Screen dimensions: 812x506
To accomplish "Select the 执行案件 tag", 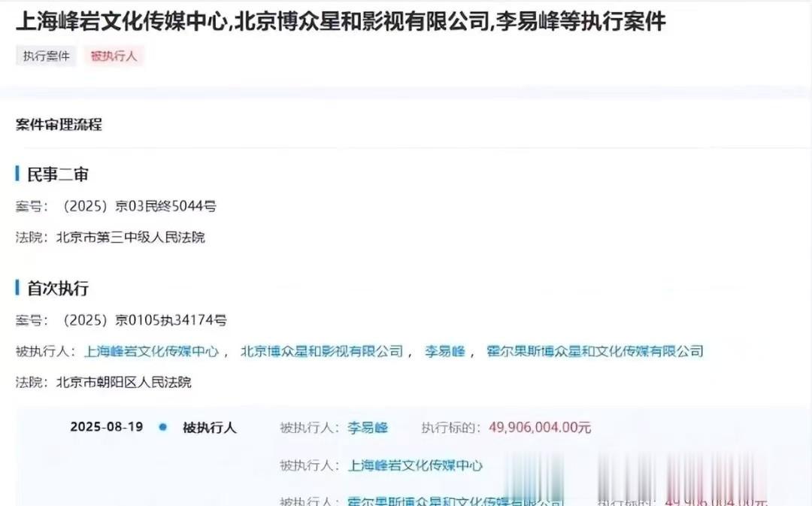I will [x=46, y=56].
